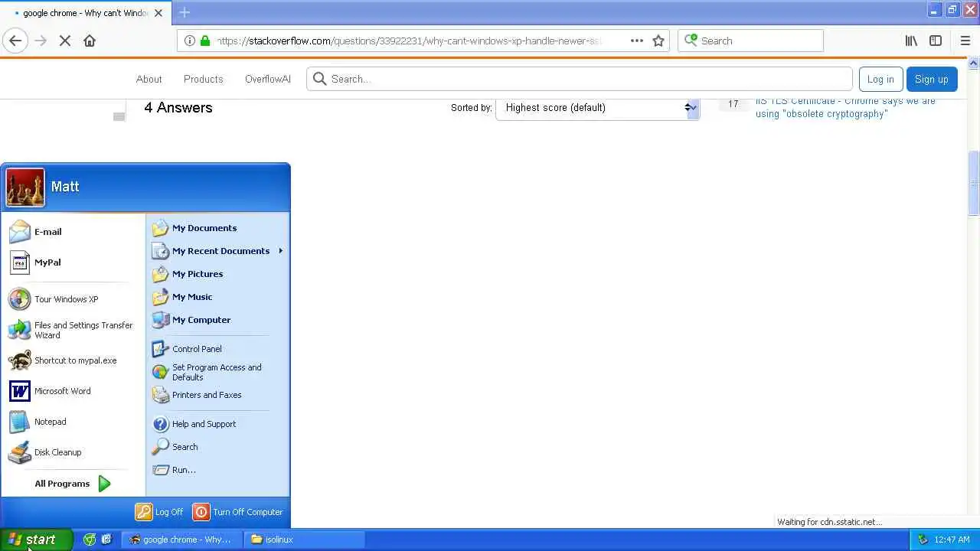
Task: Click the Sign up button
Action: pyautogui.click(x=931, y=79)
